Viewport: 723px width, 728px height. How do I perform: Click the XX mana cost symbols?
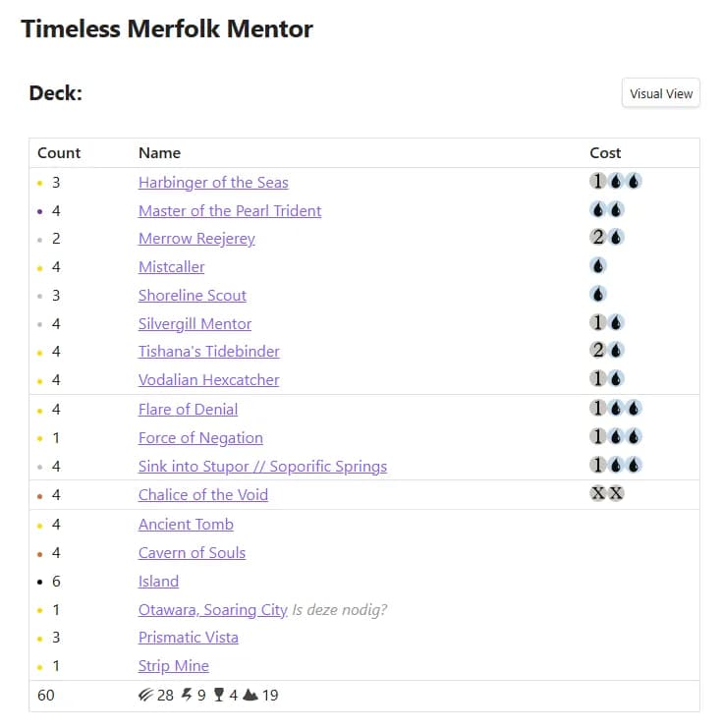click(x=607, y=493)
